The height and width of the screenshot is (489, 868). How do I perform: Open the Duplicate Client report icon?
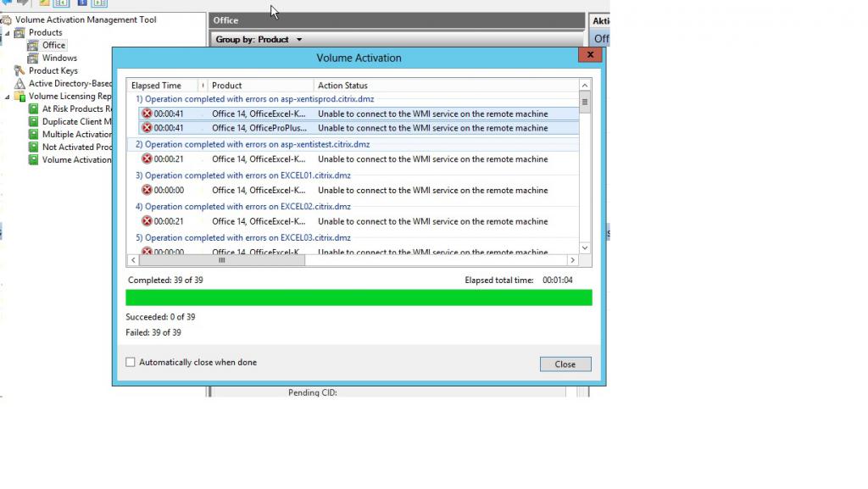(33, 122)
